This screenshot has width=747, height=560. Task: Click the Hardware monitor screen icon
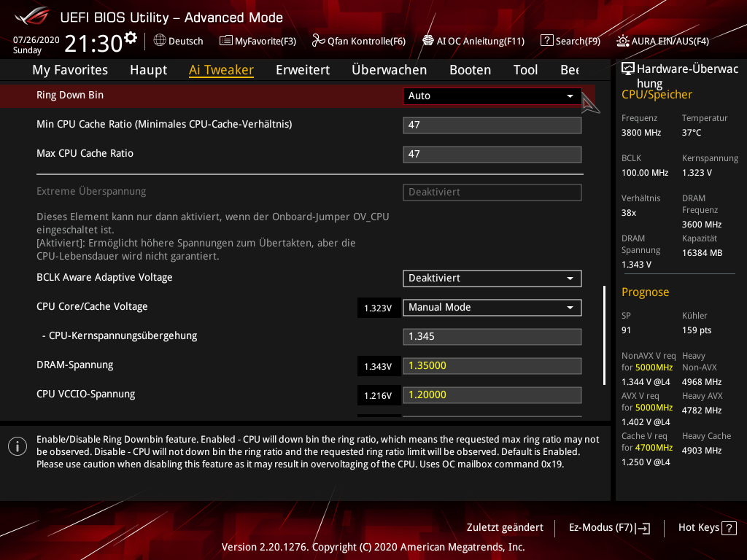pos(628,69)
